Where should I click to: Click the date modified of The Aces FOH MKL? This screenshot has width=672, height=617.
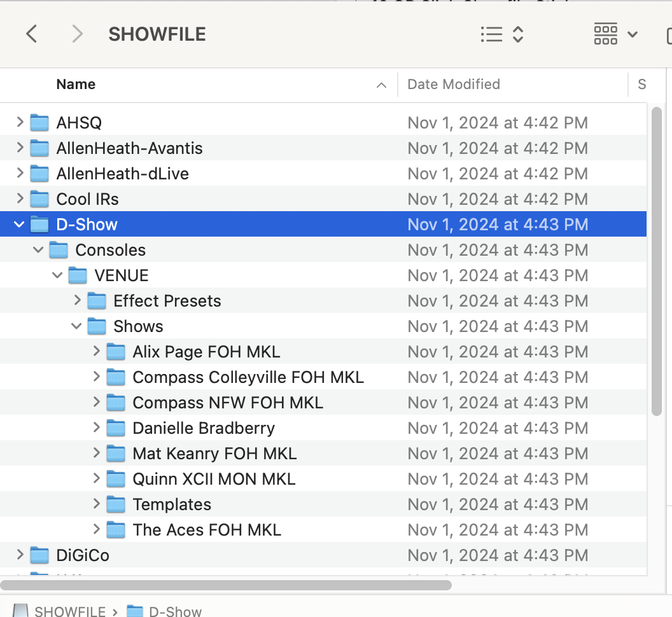click(x=498, y=530)
